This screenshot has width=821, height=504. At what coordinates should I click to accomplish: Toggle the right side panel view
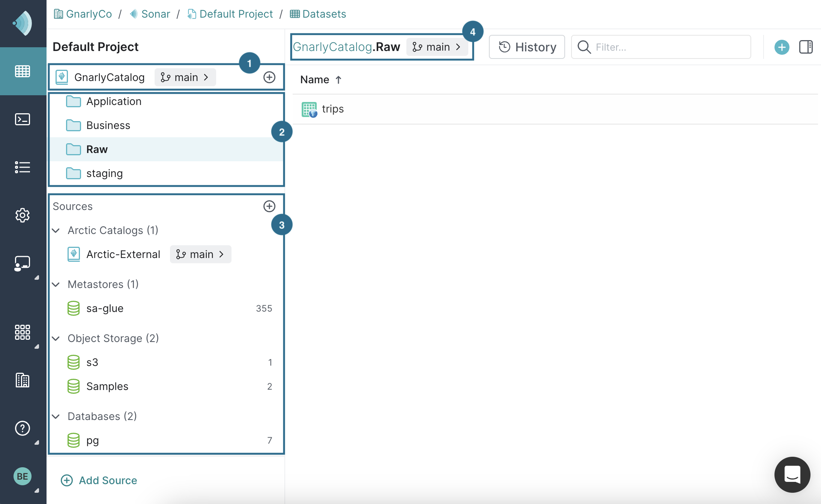805,47
